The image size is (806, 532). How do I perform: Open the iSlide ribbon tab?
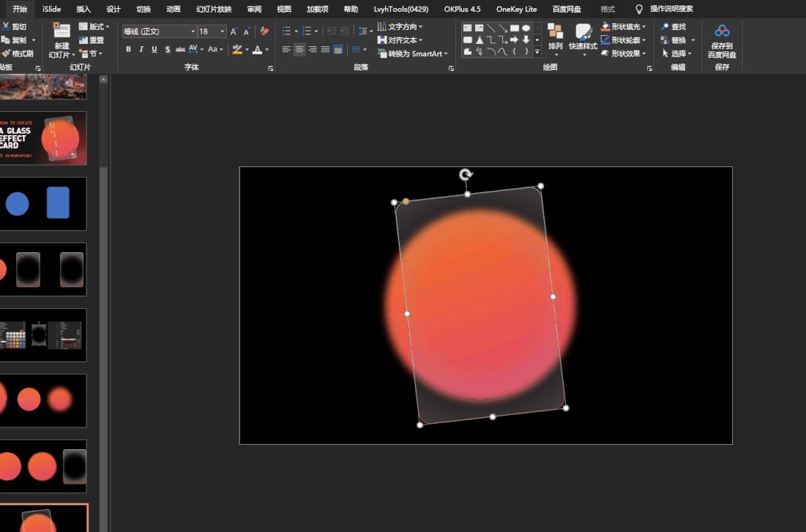(x=51, y=9)
